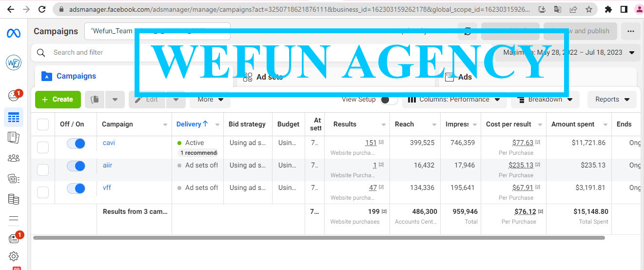This screenshot has height=270, width=644.
Task: Click the translate page icon
Action: click(x=558, y=9)
